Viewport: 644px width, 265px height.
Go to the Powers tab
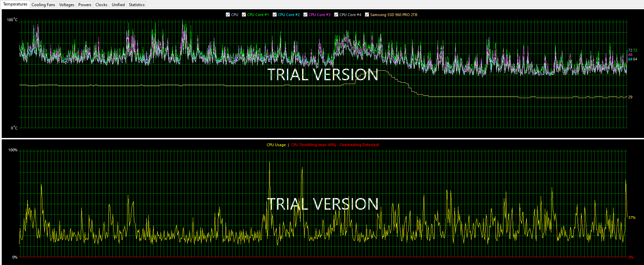(x=85, y=5)
